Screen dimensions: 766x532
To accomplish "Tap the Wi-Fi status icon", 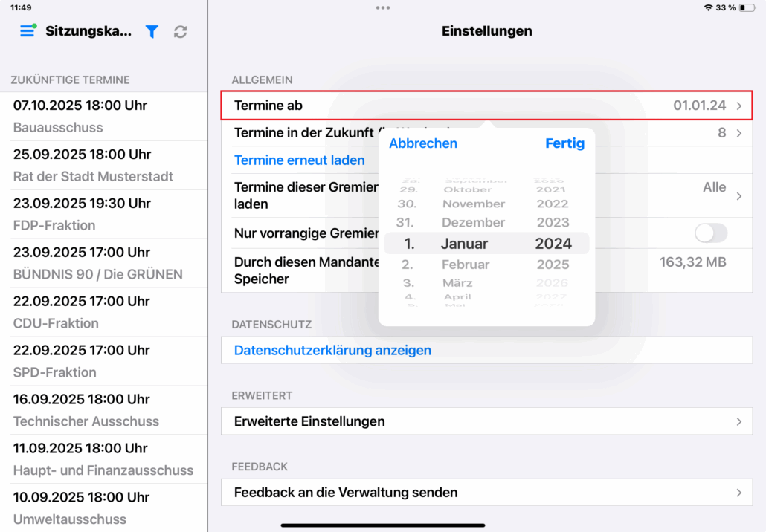I will [x=707, y=7].
